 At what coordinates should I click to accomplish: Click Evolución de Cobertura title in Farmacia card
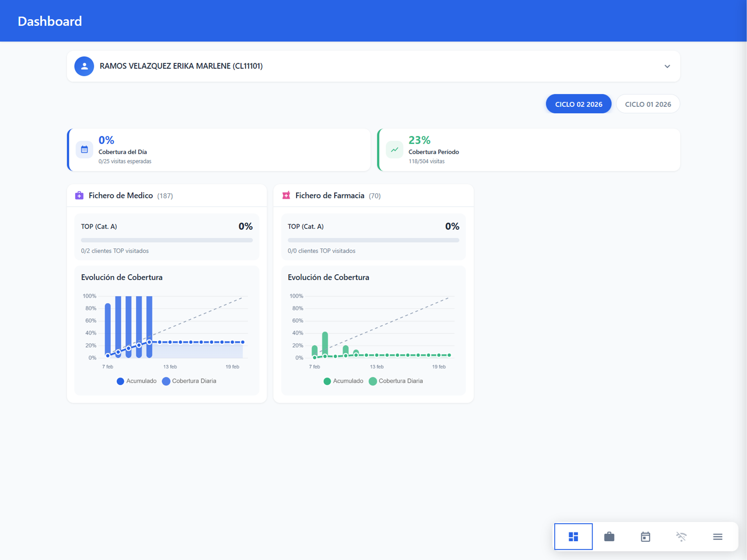pos(328,277)
